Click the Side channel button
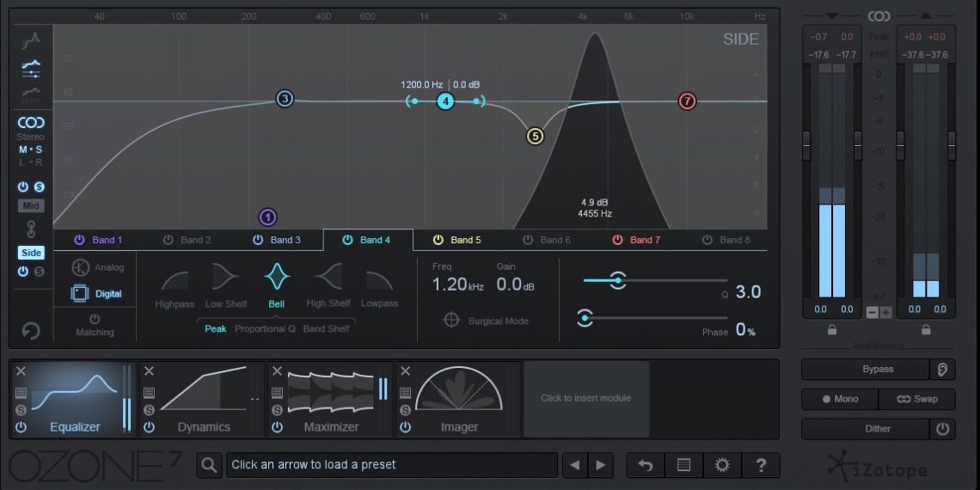 (x=31, y=253)
